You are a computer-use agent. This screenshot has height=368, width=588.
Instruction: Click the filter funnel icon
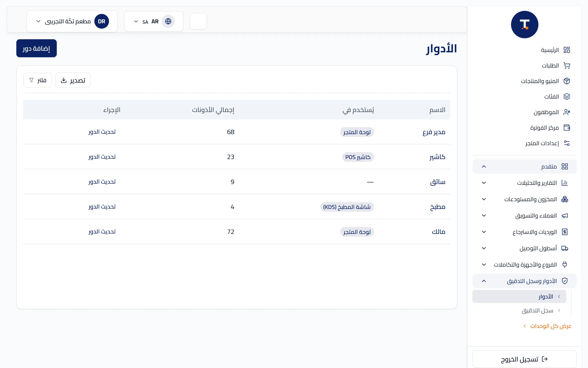[x=31, y=80]
